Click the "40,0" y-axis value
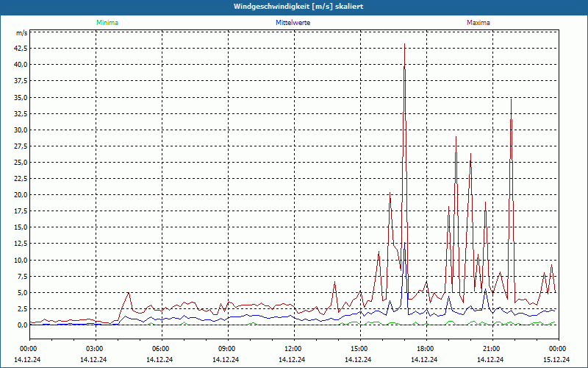This screenshot has height=368, width=588. (21, 65)
